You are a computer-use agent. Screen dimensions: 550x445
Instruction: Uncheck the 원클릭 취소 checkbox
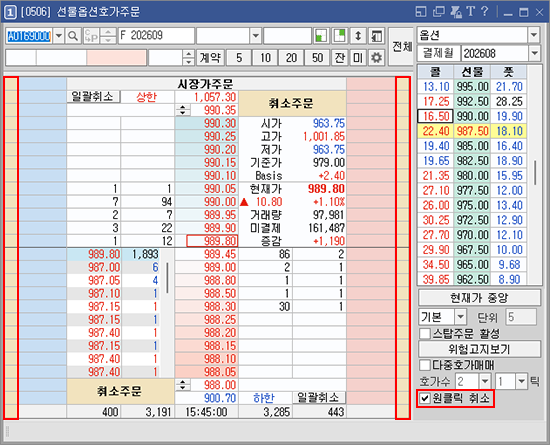pos(425,398)
